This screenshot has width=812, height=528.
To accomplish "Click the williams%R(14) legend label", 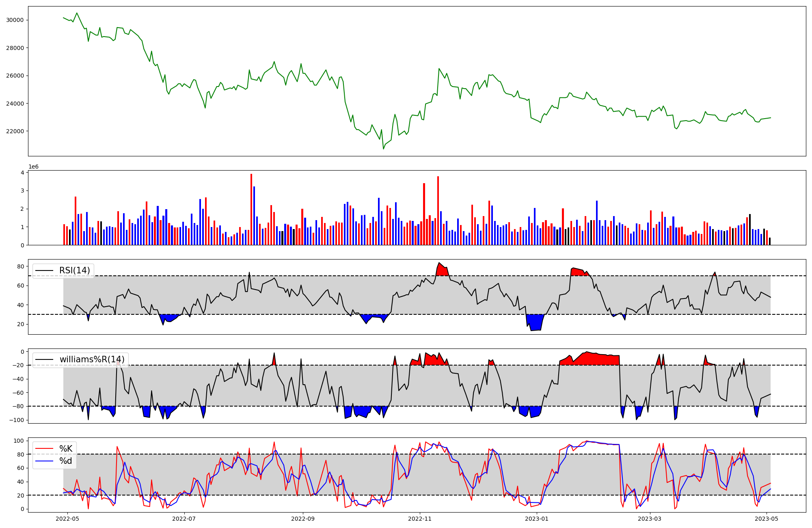I will tap(92, 359).
